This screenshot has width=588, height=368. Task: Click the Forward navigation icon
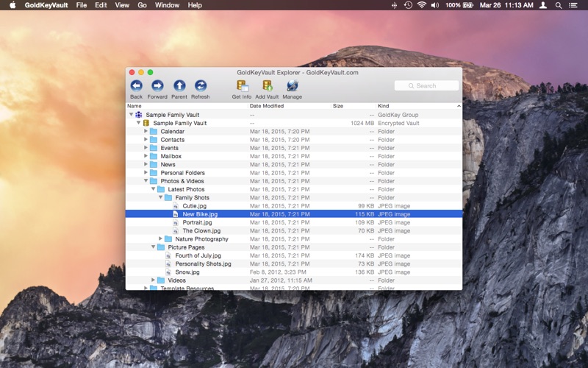[157, 86]
